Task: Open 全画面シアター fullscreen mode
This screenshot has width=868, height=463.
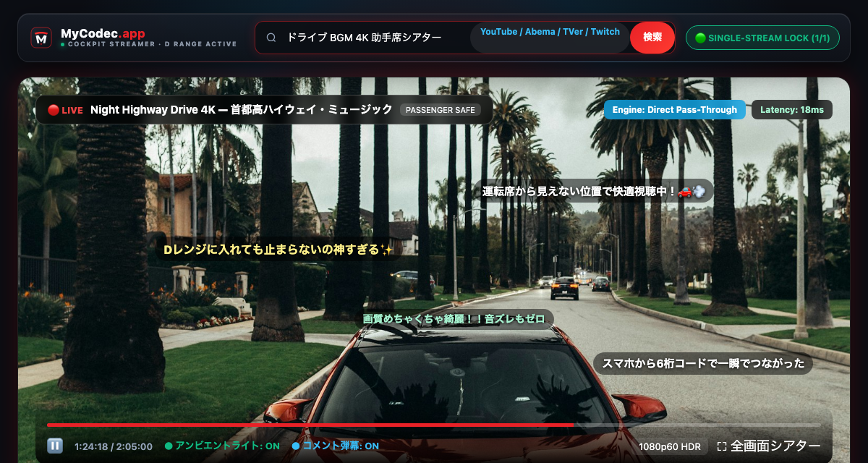Action: [768, 446]
